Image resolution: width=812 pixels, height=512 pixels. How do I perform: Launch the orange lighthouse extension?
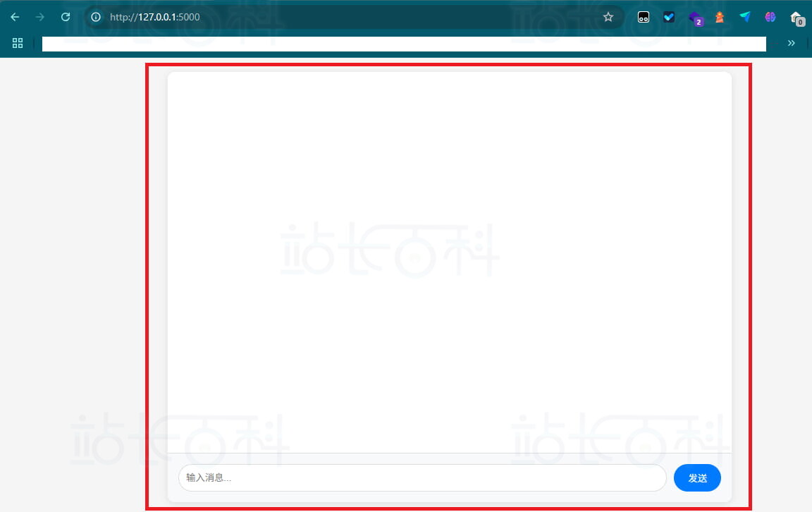720,17
